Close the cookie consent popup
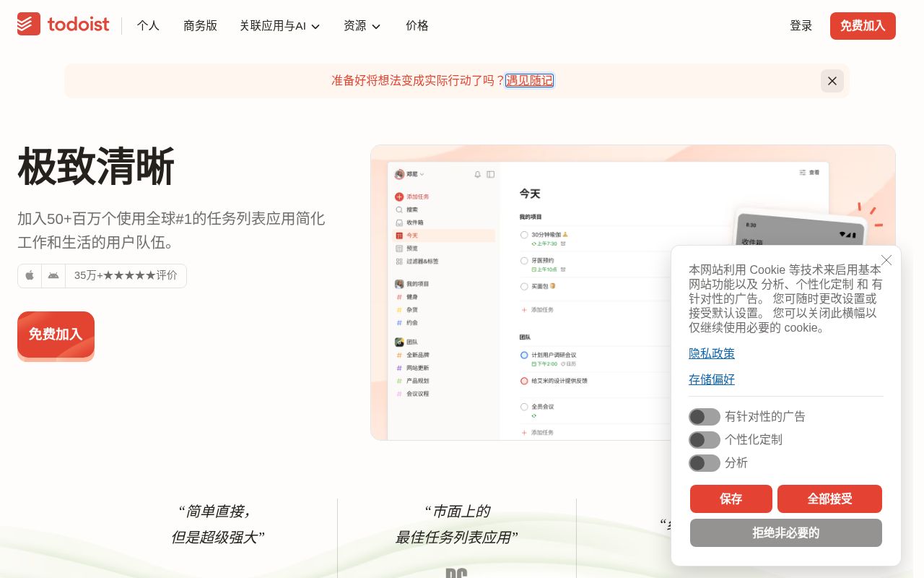 click(x=886, y=260)
